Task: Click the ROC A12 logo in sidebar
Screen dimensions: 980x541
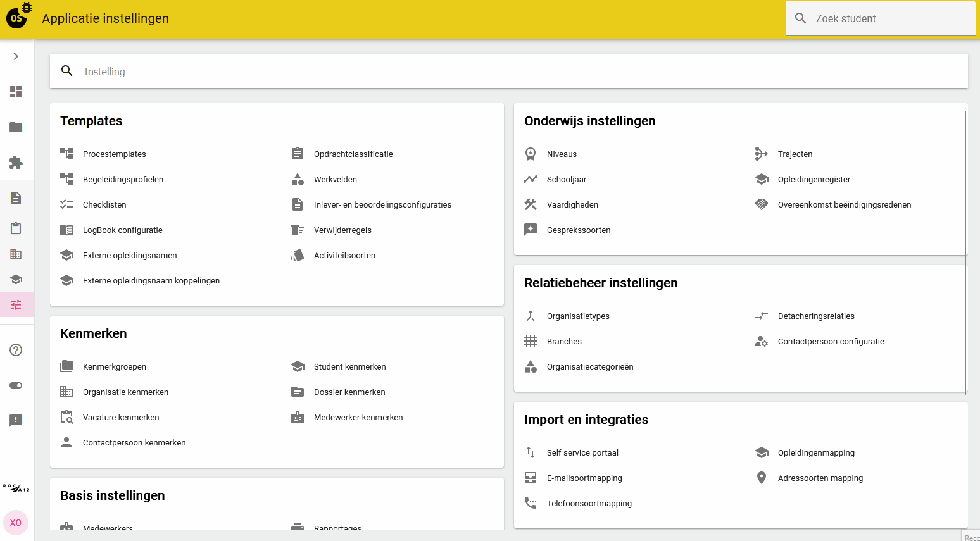Action: click(16, 488)
